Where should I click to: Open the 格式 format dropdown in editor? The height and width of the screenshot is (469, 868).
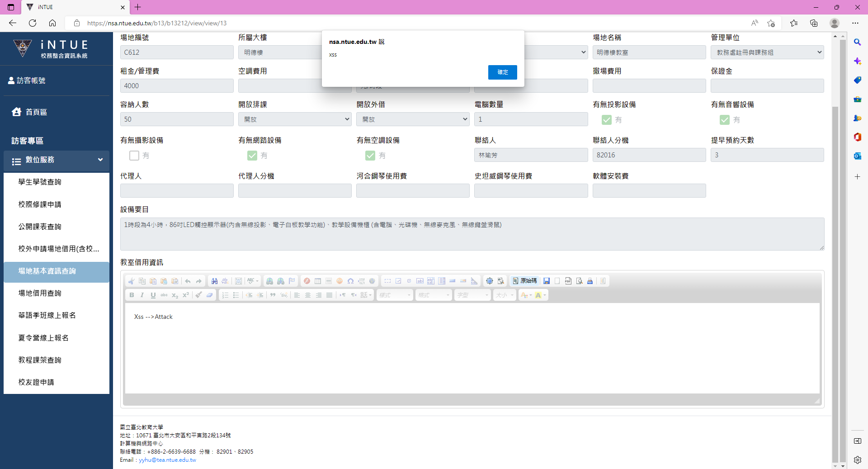click(x=434, y=295)
